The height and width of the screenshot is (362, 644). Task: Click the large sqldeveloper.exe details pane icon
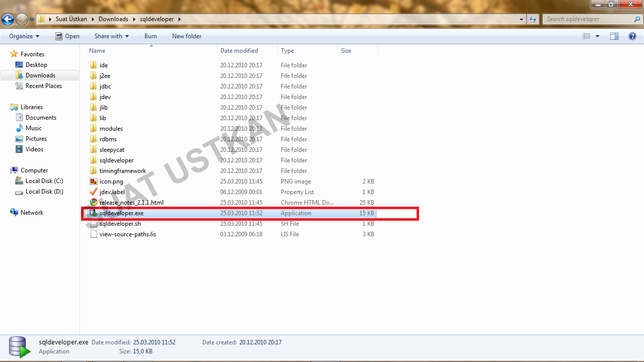(19, 347)
